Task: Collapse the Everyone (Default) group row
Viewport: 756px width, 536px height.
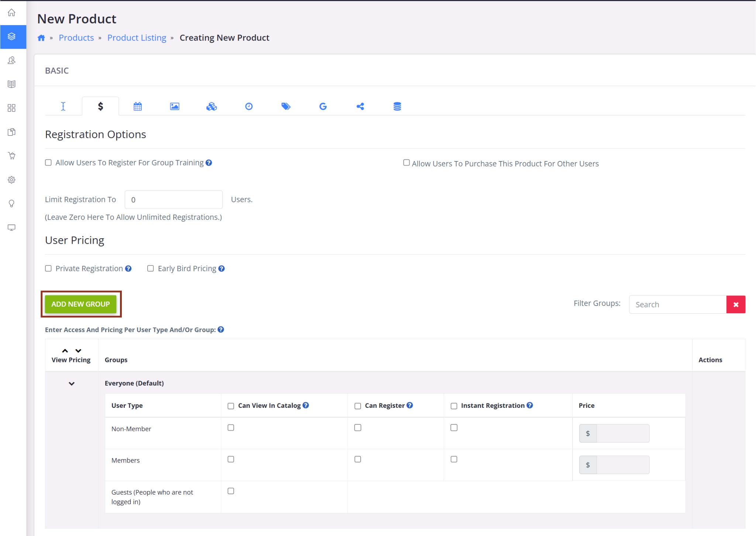Action: pos(72,384)
